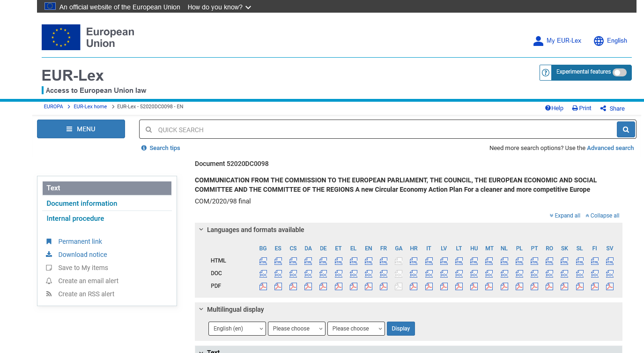Click Download notice
644x353 pixels.
coord(82,255)
